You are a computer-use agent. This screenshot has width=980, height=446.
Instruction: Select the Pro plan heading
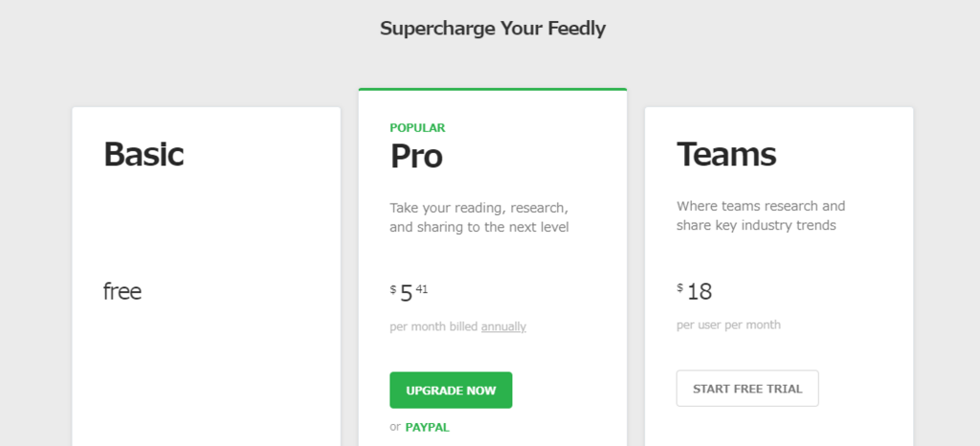pos(416,155)
